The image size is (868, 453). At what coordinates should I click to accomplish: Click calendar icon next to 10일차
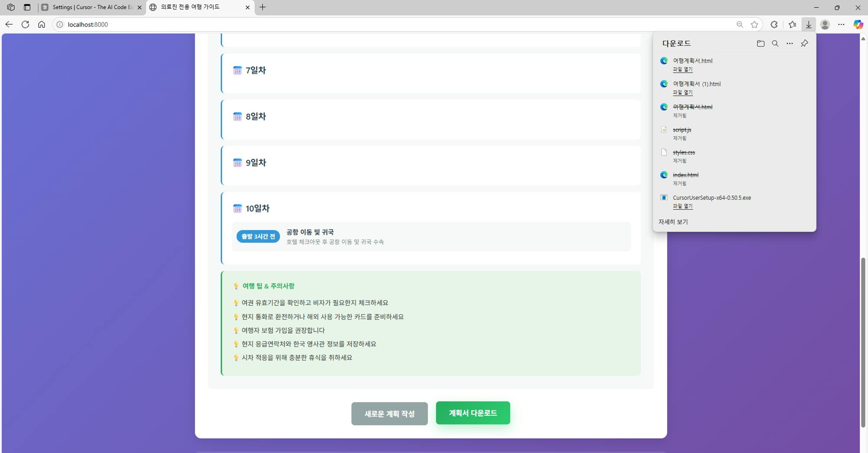coord(237,208)
